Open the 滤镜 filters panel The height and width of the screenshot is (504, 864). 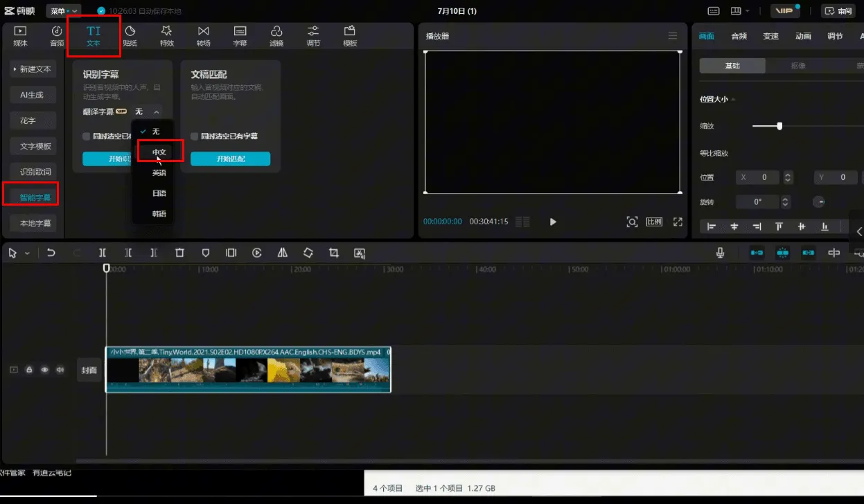[x=276, y=36]
